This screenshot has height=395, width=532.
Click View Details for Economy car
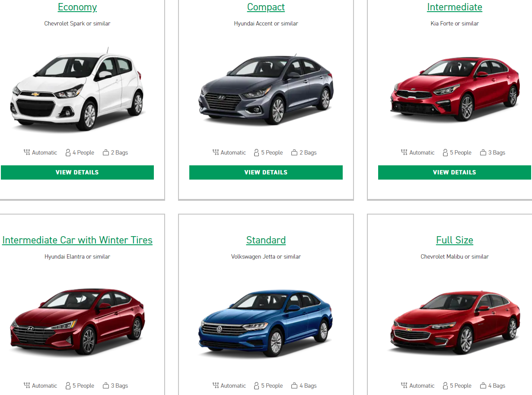pos(77,172)
